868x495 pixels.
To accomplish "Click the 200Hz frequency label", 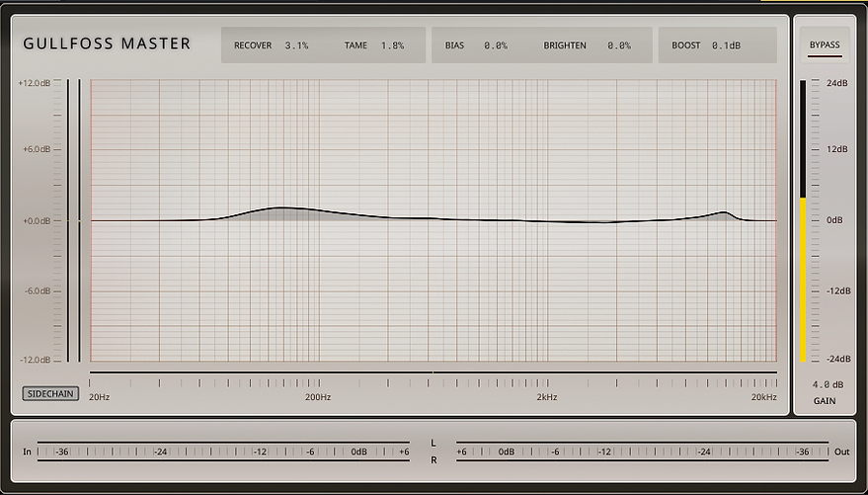I will (318, 397).
